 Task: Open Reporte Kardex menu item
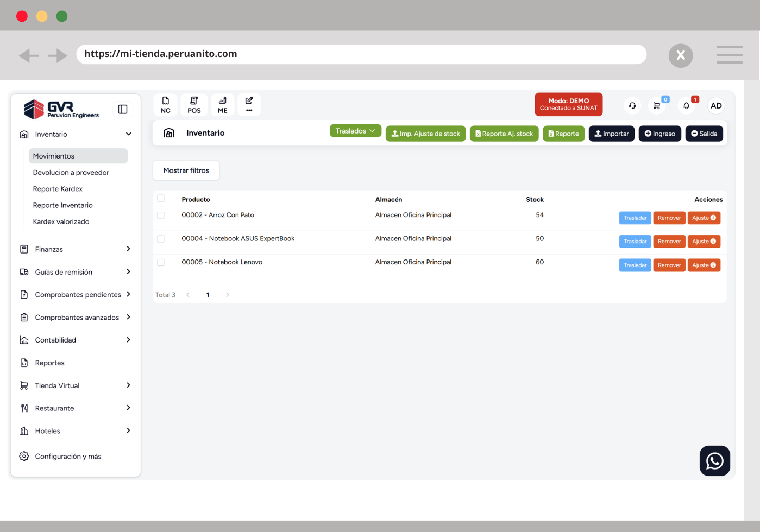click(x=58, y=189)
